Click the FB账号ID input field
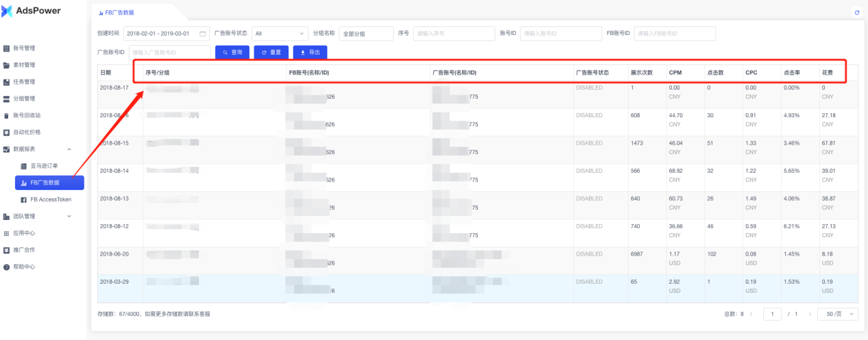868x340 pixels. coord(674,34)
